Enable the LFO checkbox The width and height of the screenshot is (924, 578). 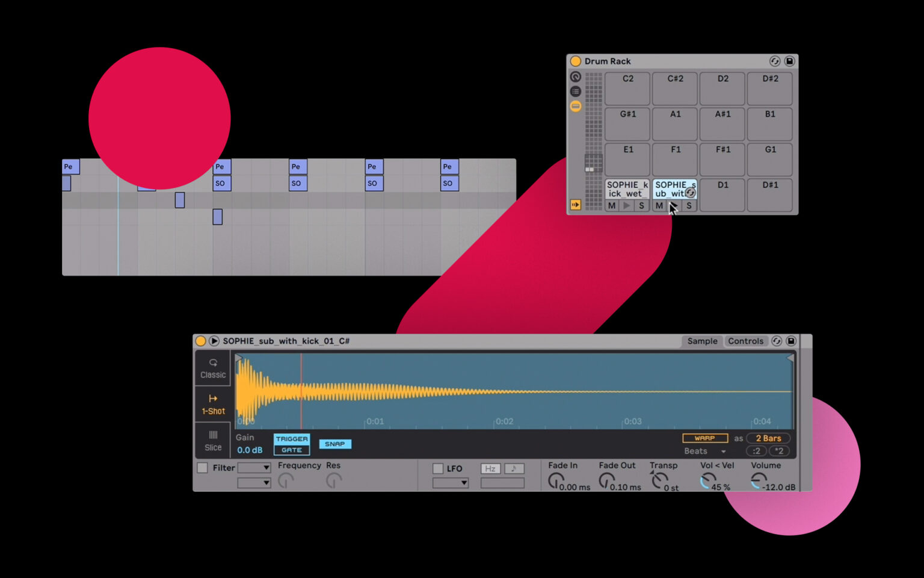437,468
